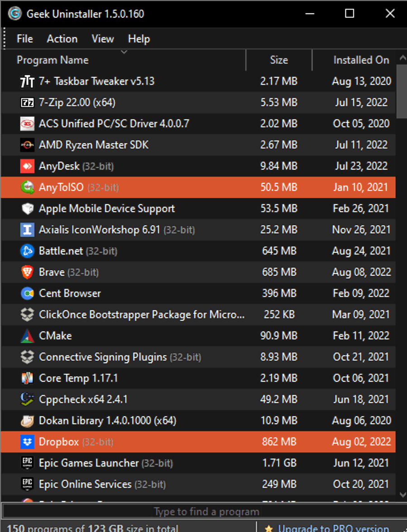
Task: Click the 'Oct 21, 2021' install date
Action: pos(361,357)
